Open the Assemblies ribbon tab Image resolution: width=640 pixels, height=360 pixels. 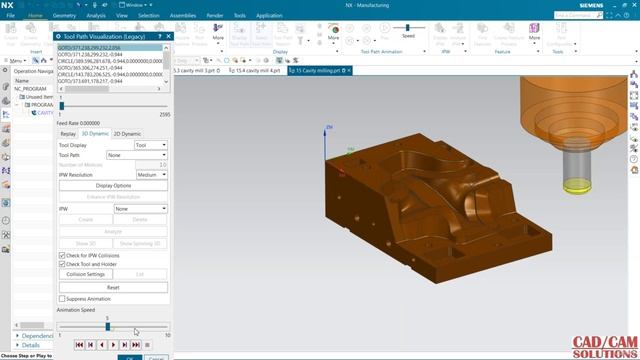(183, 16)
